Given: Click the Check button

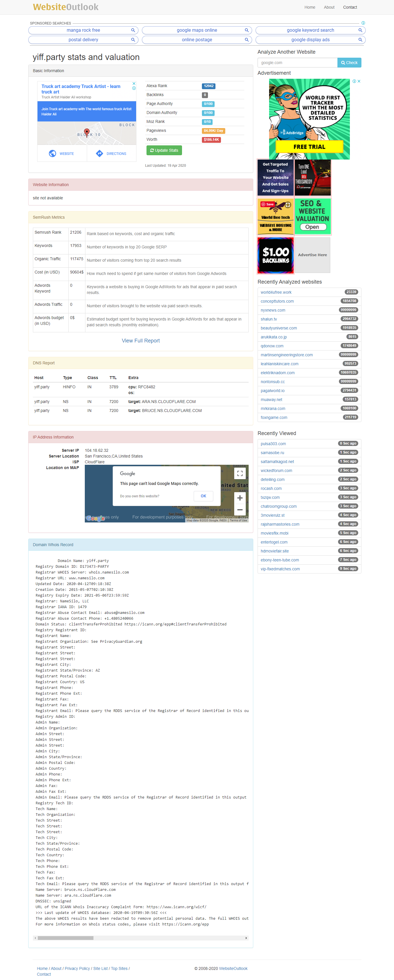Looking at the screenshot, I should tap(349, 62).
